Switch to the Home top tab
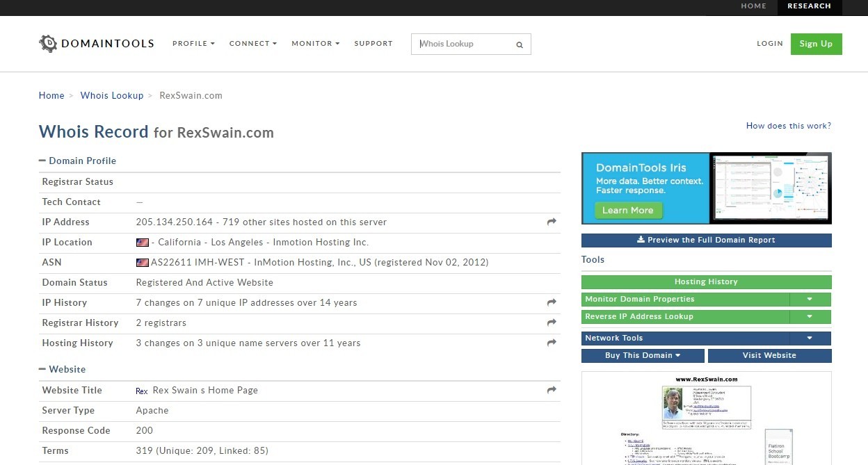Viewport: 868px width, 465px height. point(753,6)
